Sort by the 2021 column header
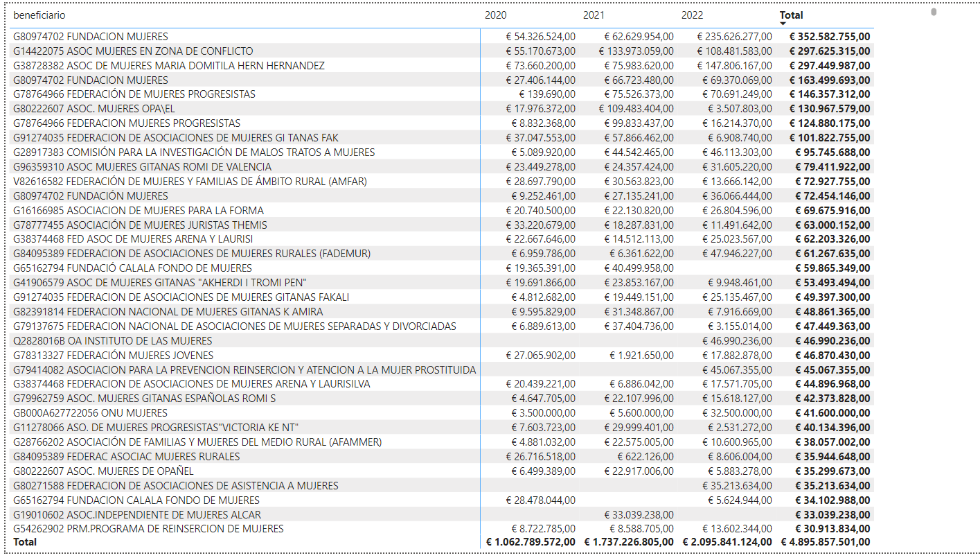 (594, 15)
